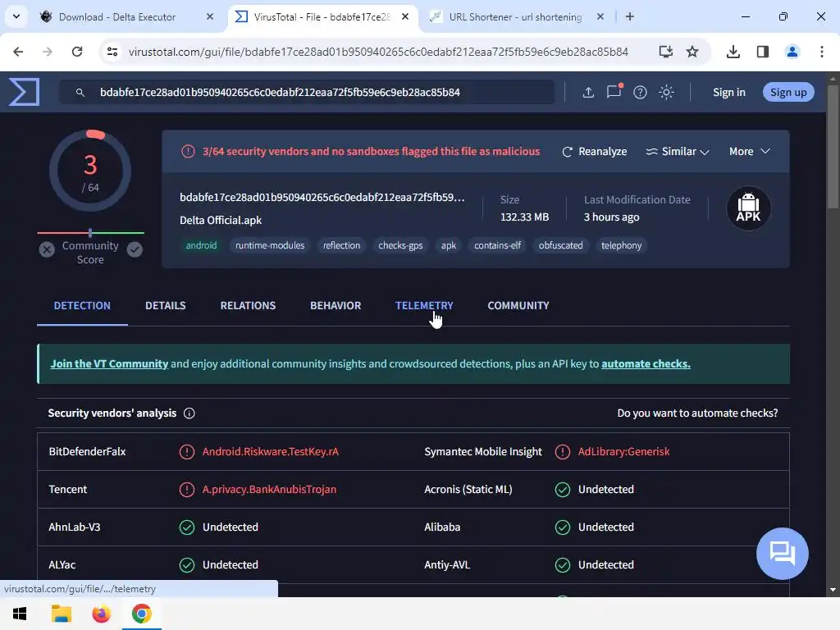Expand the tab search dropdown arrow
The width and height of the screenshot is (840, 630).
click(x=16, y=16)
